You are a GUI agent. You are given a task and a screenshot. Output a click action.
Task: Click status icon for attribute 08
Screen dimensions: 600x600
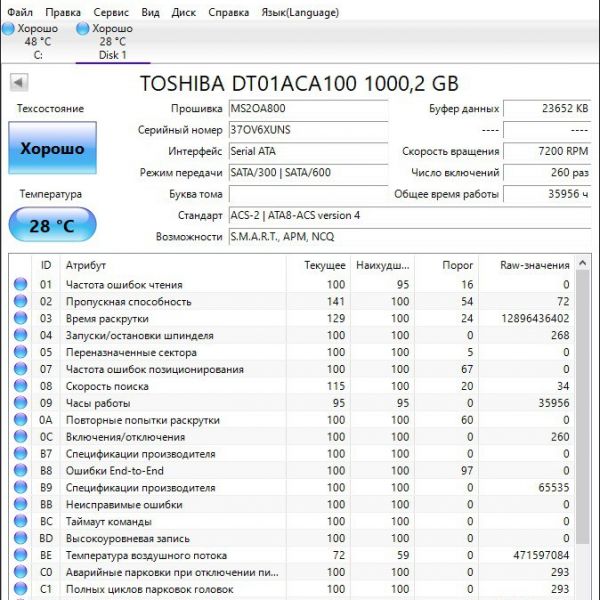tap(20, 385)
